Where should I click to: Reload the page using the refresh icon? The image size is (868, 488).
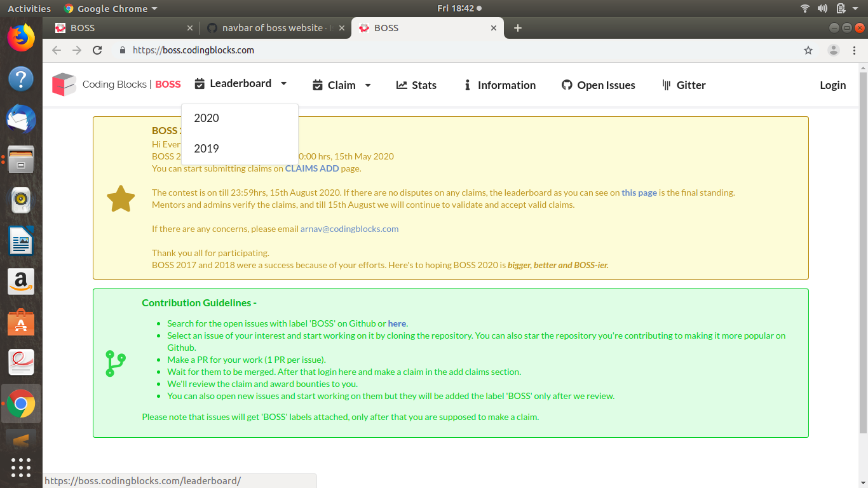click(x=97, y=50)
